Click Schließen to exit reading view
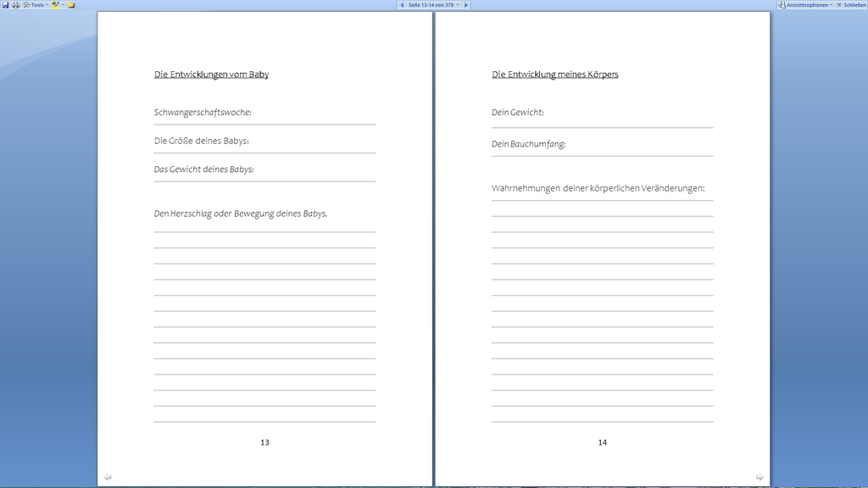The image size is (868, 488). click(x=851, y=5)
